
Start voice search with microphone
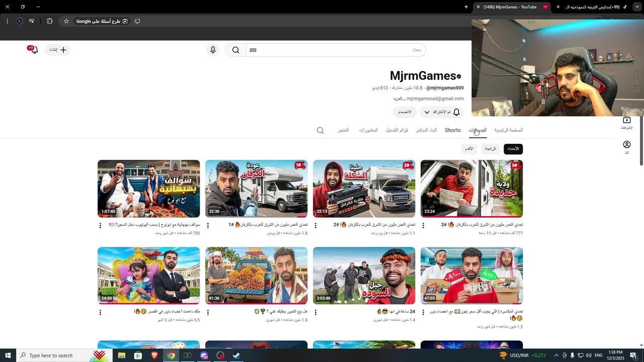tap(213, 50)
